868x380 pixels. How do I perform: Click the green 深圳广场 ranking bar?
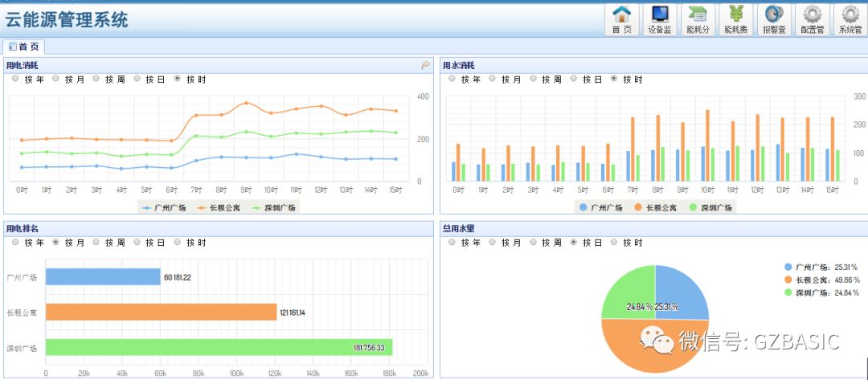pyautogui.click(x=219, y=347)
